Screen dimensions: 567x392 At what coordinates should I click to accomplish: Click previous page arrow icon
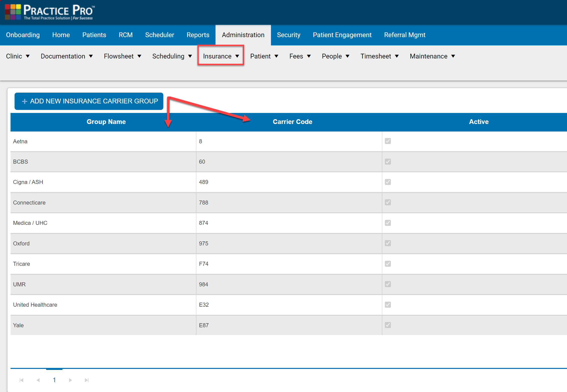click(38, 380)
